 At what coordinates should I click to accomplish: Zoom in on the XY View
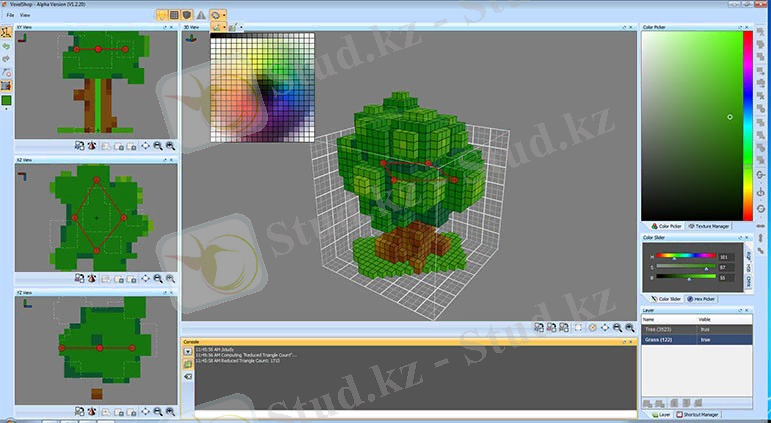coord(170,145)
